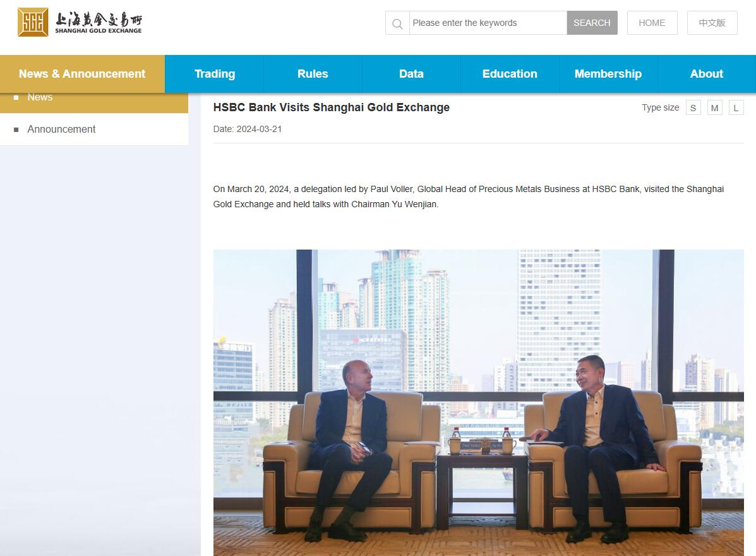The width and height of the screenshot is (756, 556).
Task: Click the HOME button
Action: [x=652, y=23]
